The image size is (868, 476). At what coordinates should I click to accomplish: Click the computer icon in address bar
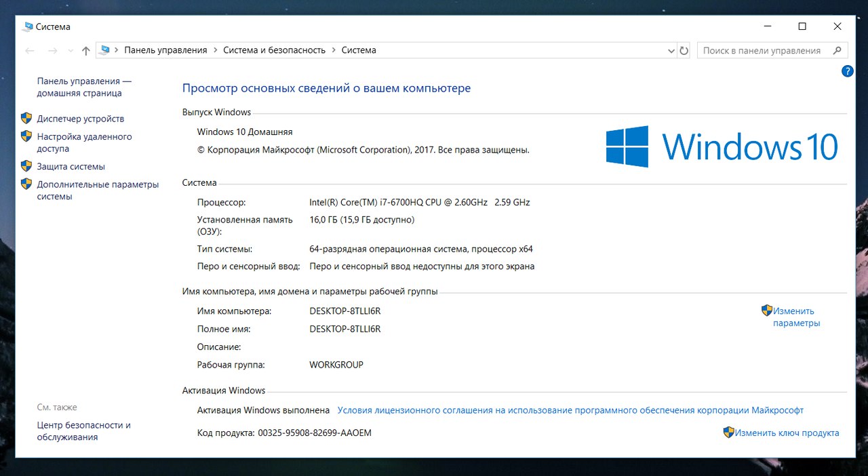pos(104,49)
